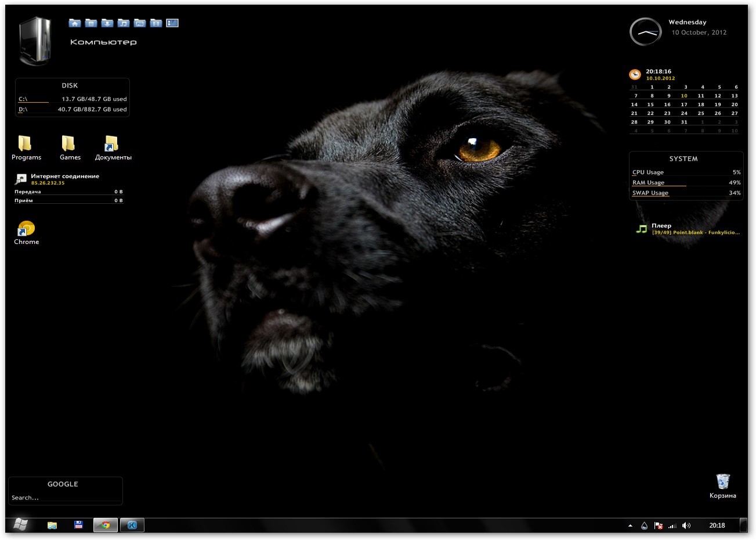756x540 pixels.
Task: Open Windows Explorer from the taskbar
Action: [52, 525]
